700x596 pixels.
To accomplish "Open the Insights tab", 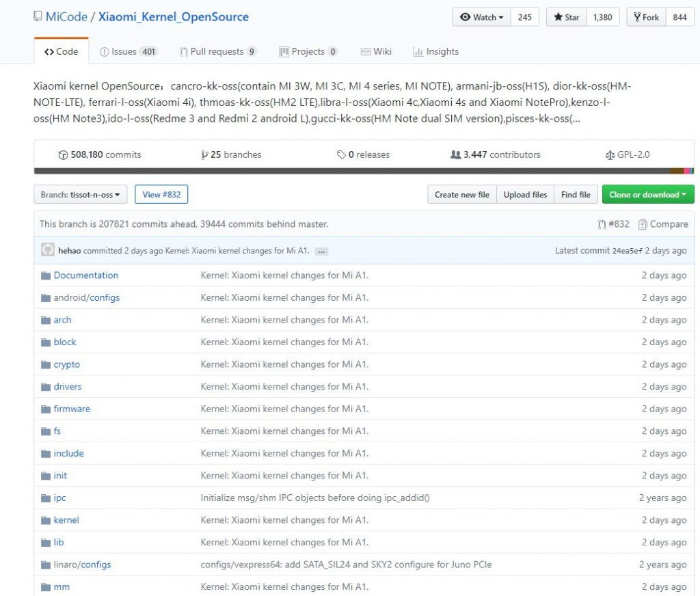I will click(436, 51).
